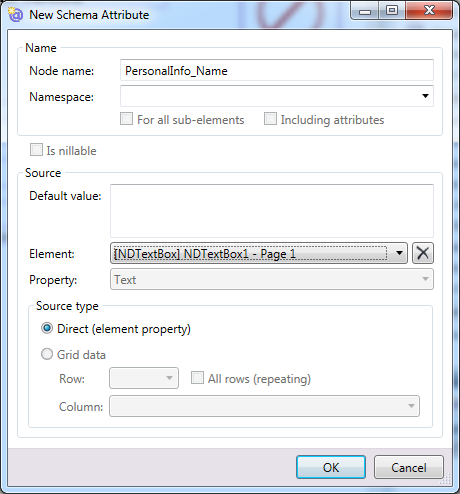Clear the Element selection with X button
The width and height of the screenshot is (460, 494).
[423, 253]
